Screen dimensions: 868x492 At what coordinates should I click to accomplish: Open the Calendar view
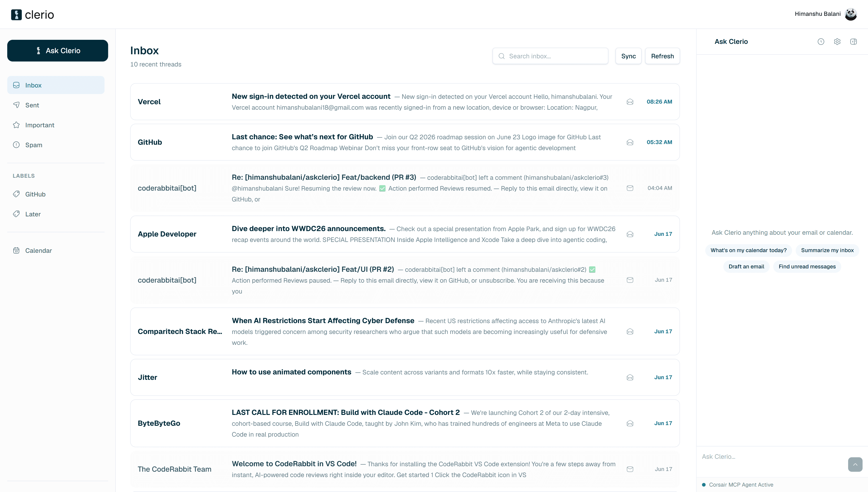point(56,250)
